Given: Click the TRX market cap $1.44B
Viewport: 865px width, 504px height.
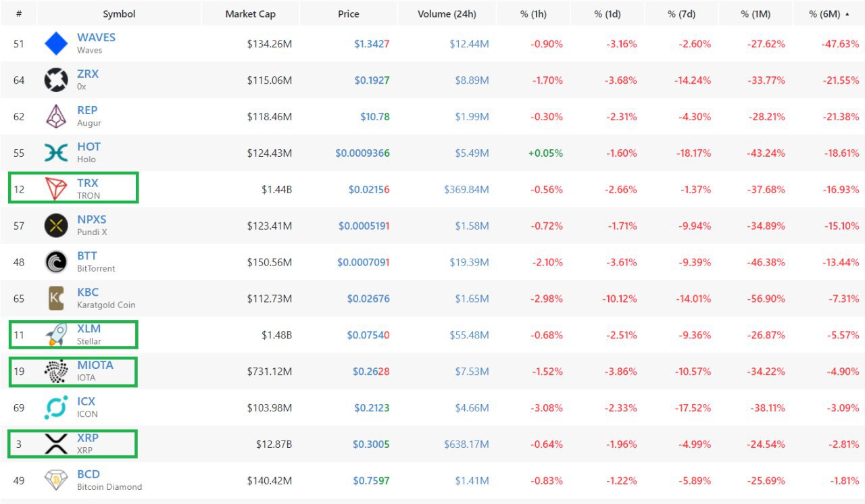Looking at the screenshot, I should click(276, 189).
